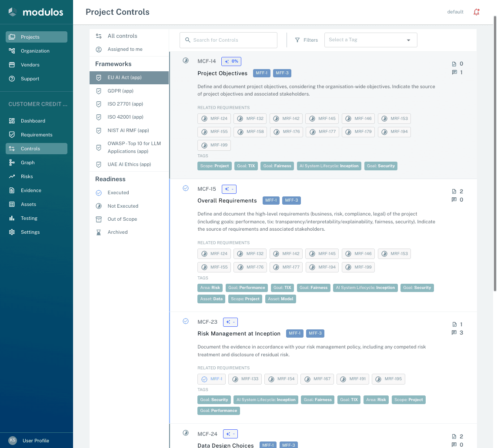Click the default workspace label
The width and height of the screenshot is (497, 448).
(x=455, y=12)
